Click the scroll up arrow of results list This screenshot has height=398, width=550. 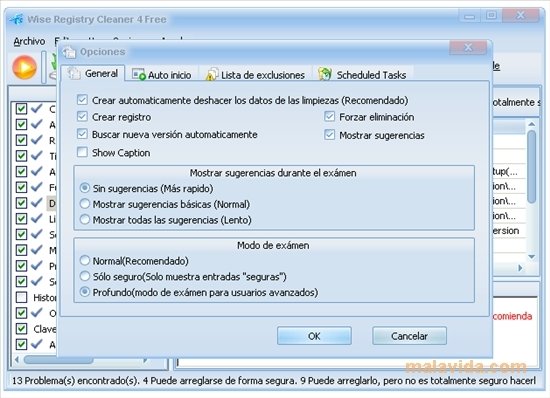[x=532, y=124]
